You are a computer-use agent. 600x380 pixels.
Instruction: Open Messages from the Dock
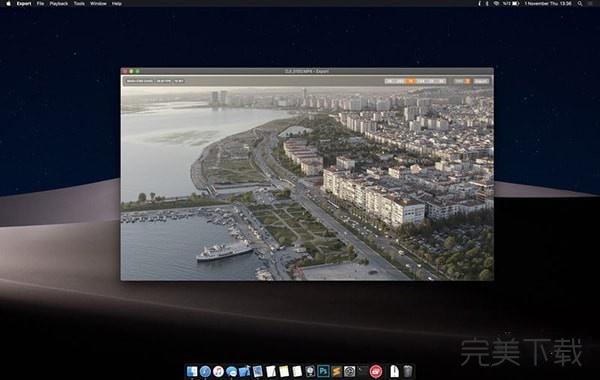231,371
